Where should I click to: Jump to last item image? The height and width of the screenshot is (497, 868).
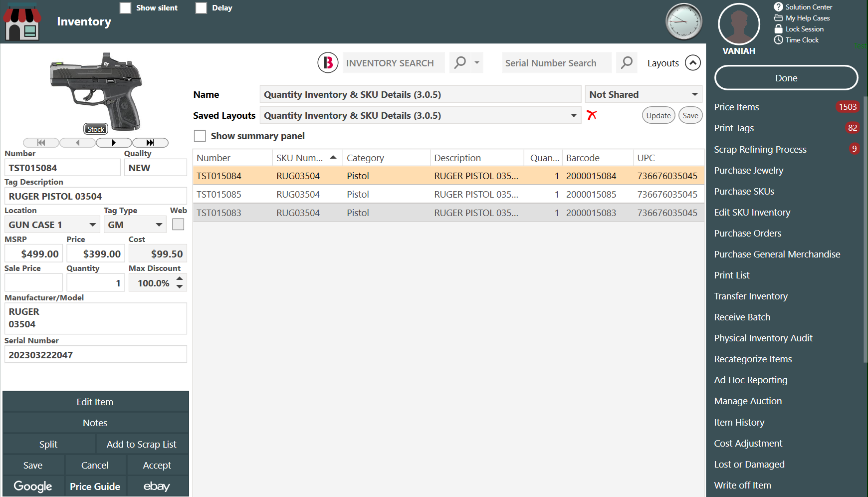coord(150,143)
